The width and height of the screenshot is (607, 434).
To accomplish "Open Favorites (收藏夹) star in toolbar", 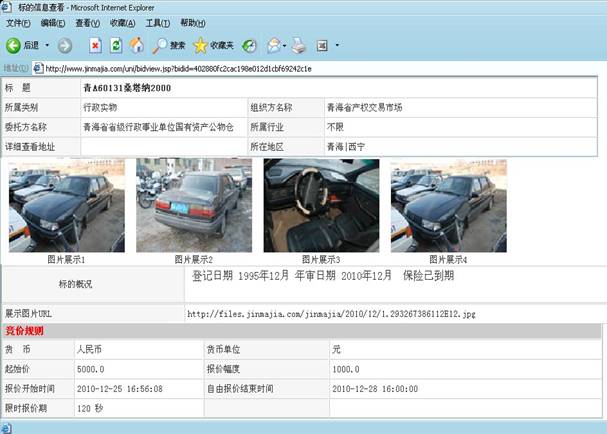I will click(x=210, y=45).
